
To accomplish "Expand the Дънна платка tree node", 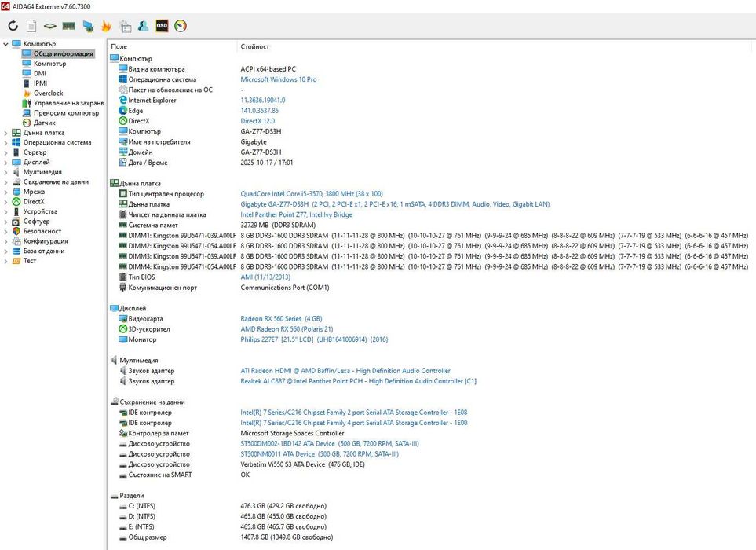I will click(x=5, y=133).
